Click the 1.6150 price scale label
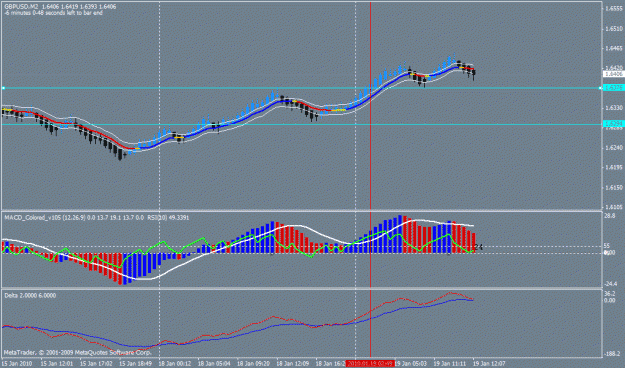Viewport: 625px width, 368px height. pos(614,187)
